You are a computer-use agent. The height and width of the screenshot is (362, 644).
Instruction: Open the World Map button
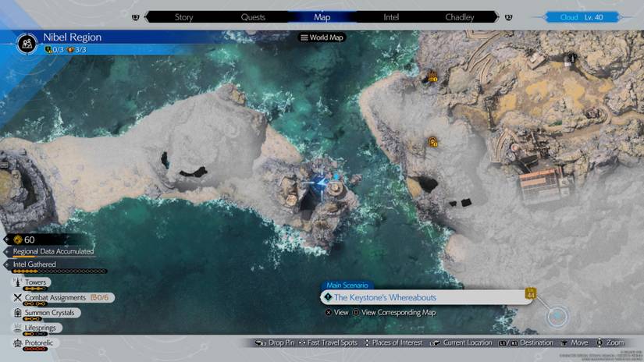tap(322, 37)
